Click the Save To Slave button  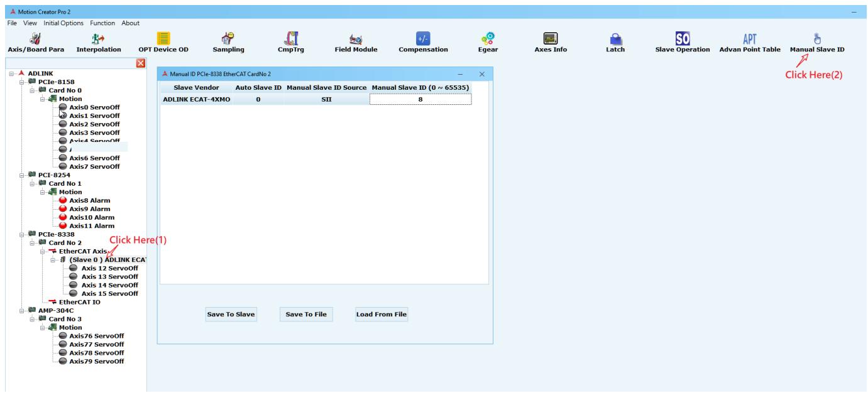[231, 314]
